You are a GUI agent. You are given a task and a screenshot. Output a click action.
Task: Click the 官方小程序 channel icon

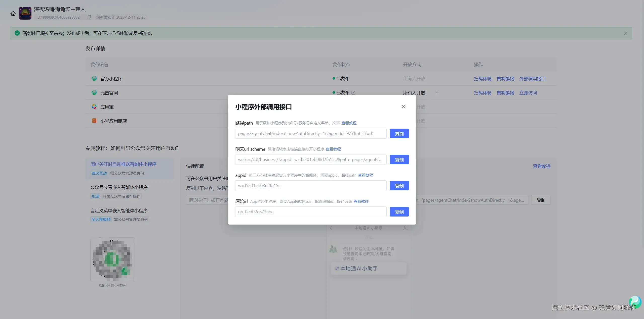coord(94,79)
